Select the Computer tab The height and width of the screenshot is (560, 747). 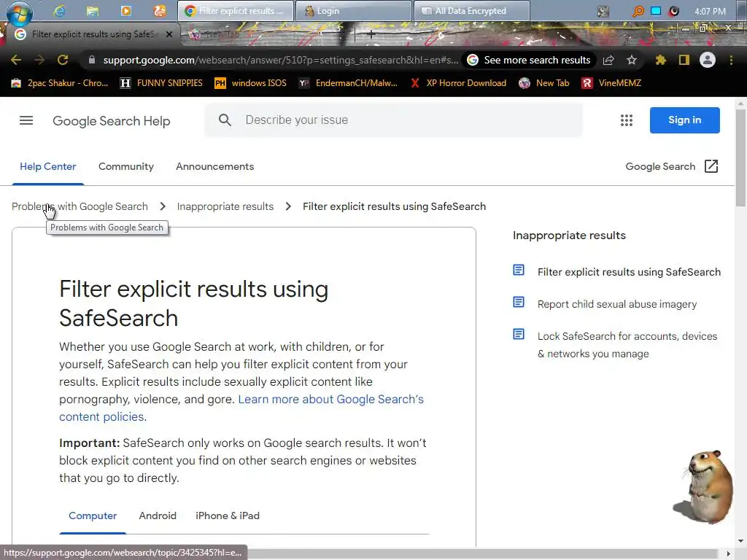[x=93, y=516]
